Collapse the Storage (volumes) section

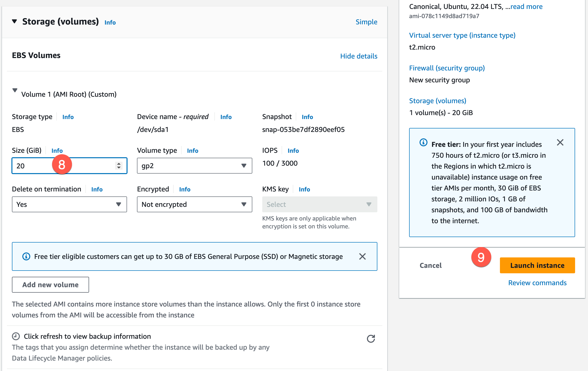click(15, 22)
